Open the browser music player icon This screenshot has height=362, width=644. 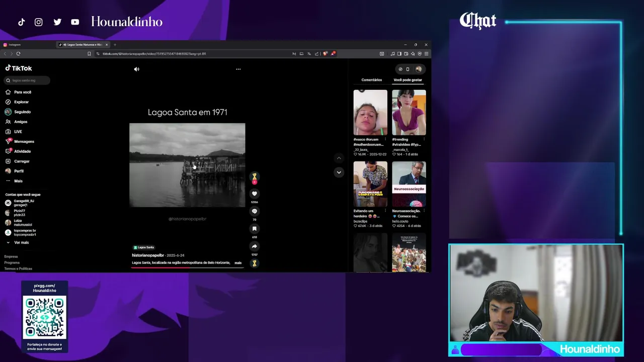tap(392, 54)
